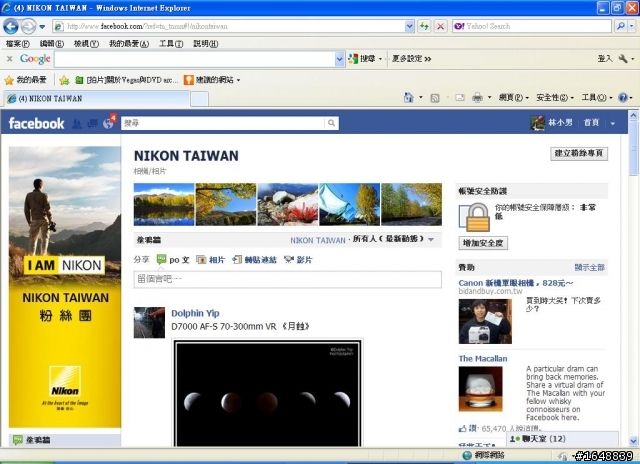Click 首頁 in the Facebook top bar
This screenshot has height=464, width=640.
591,123
